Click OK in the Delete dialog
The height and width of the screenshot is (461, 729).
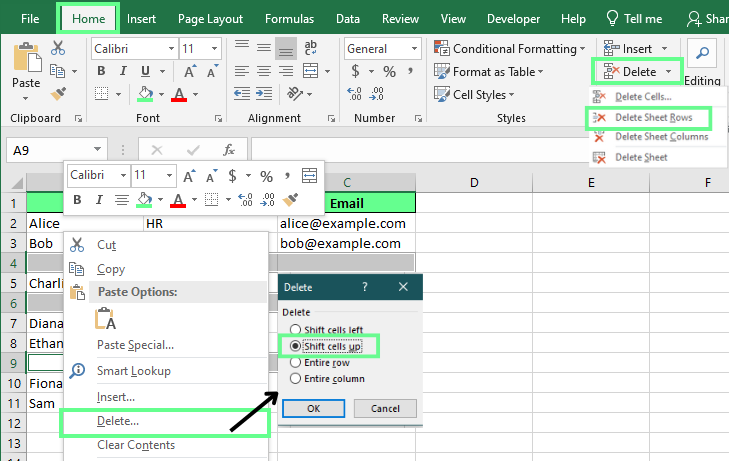pos(313,408)
